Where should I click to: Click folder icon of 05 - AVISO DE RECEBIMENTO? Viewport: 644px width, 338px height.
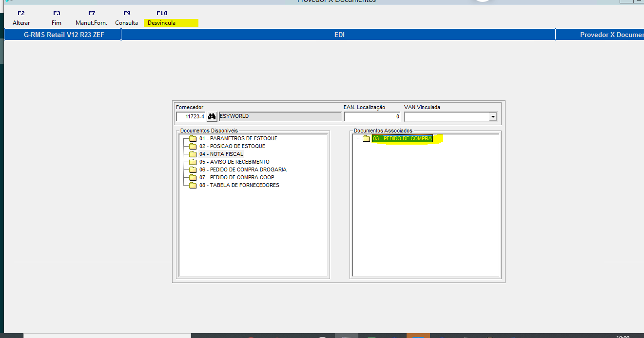193,162
